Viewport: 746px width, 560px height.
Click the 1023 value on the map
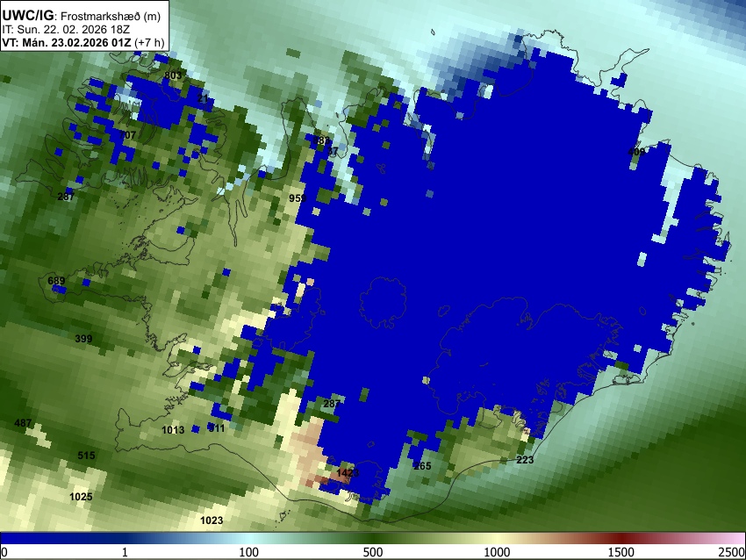pyautogui.click(x=212, y=520)
